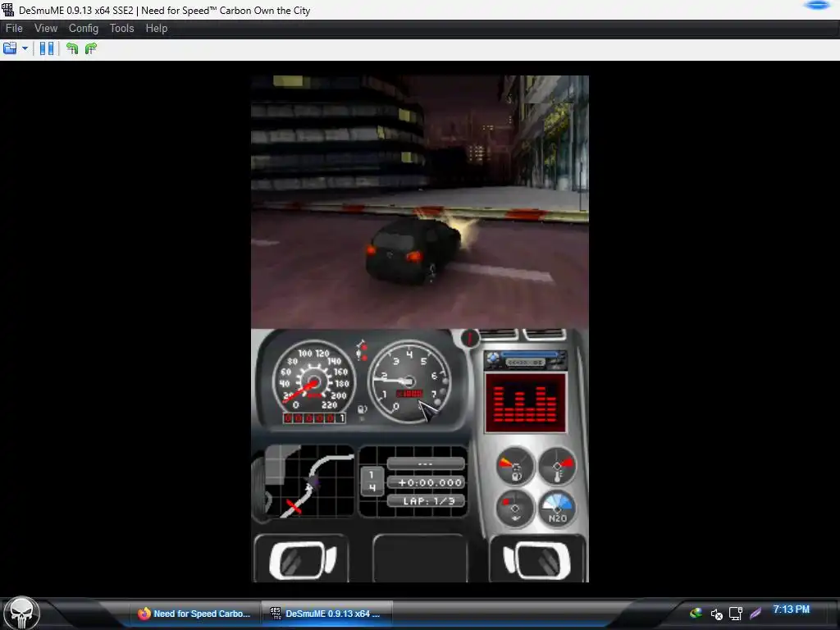Pause emulation with the pause button
Image resolution: width=840 pixels, height=630 pixels.
pos(47,48)
